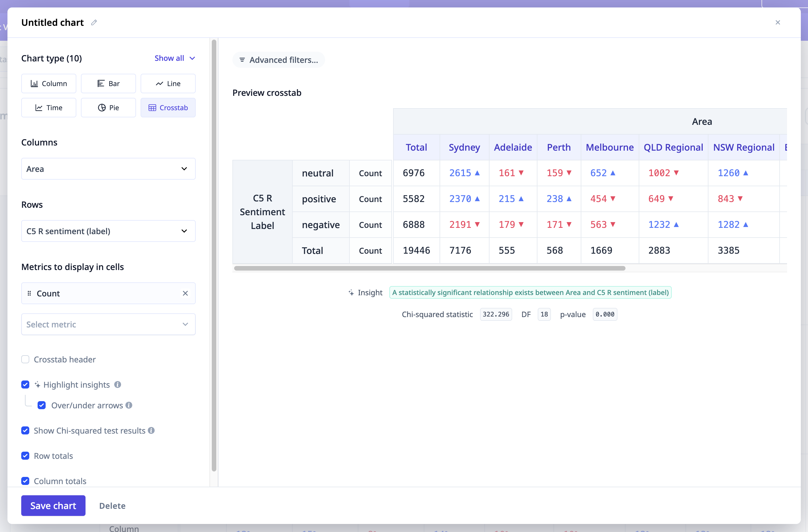Remove the Count metric with X icon

(x=185, y=293)
